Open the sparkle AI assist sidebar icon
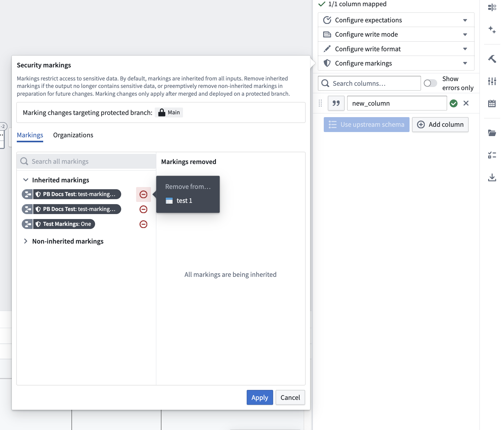The image size is (504, 430). coord(492,30)
